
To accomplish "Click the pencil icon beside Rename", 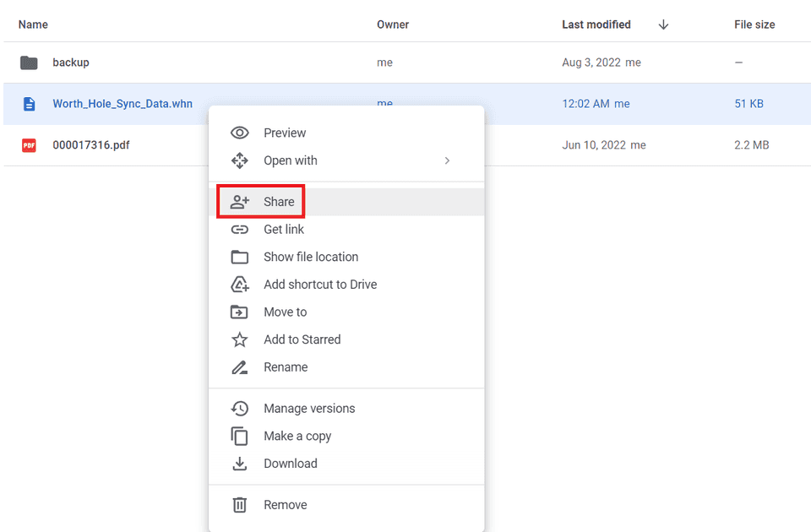I will pos(240,367).
